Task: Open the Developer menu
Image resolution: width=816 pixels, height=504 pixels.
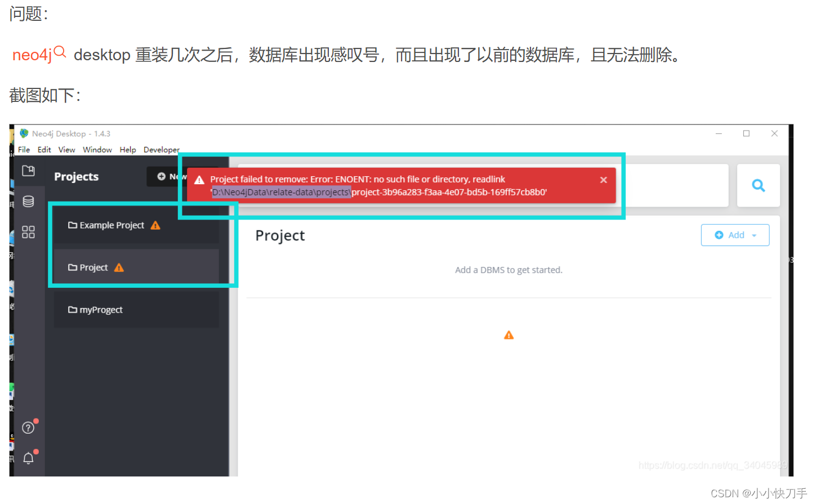Action: [162, 150]
